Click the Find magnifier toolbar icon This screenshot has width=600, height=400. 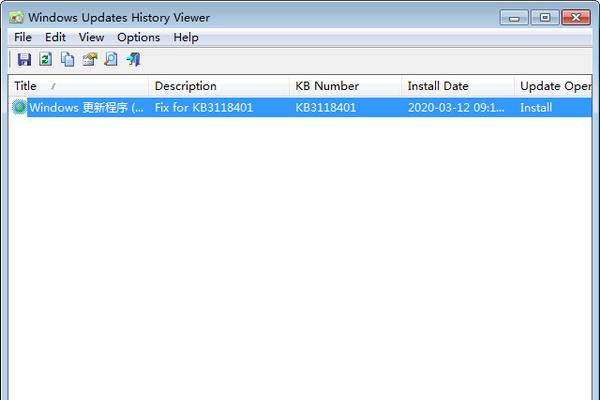[111, 59]
